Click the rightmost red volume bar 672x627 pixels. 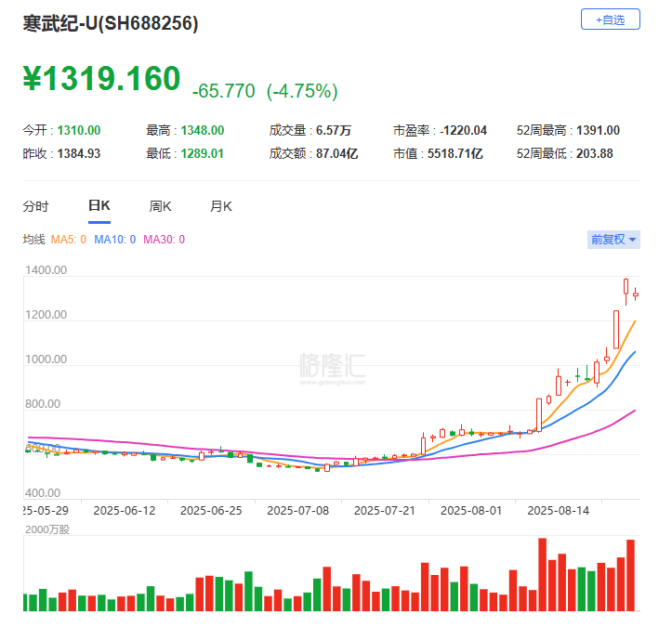(x=630, y=575)
